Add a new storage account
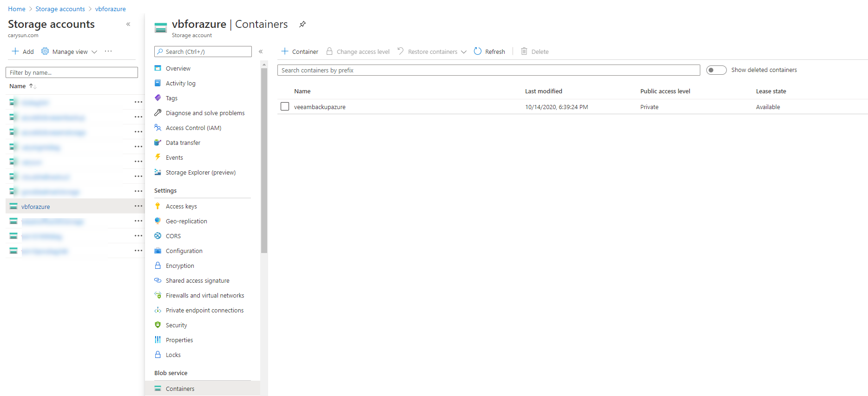 (x=23, y=52)
